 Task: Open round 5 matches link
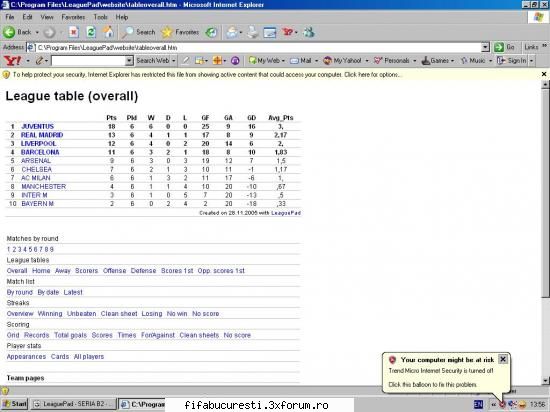tap(30, 249)
